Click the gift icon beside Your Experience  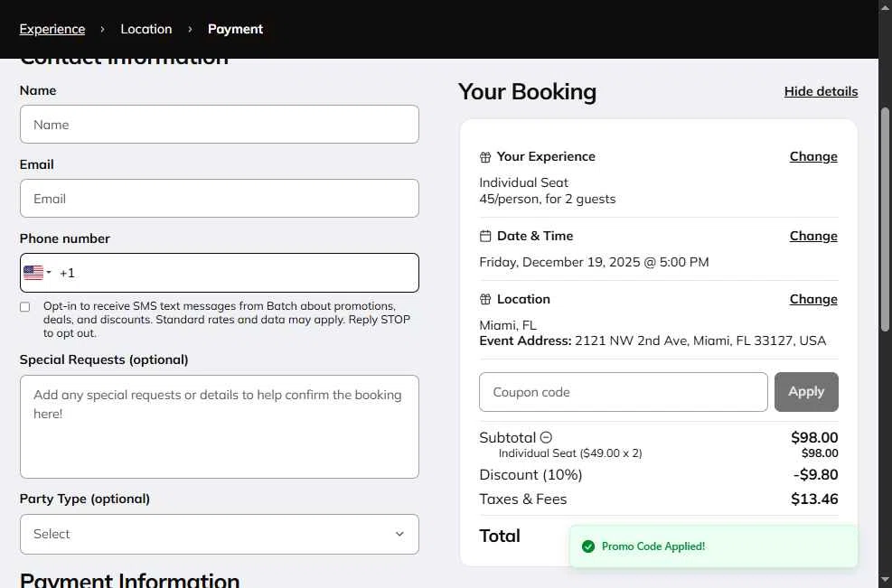tap(485, 157)
